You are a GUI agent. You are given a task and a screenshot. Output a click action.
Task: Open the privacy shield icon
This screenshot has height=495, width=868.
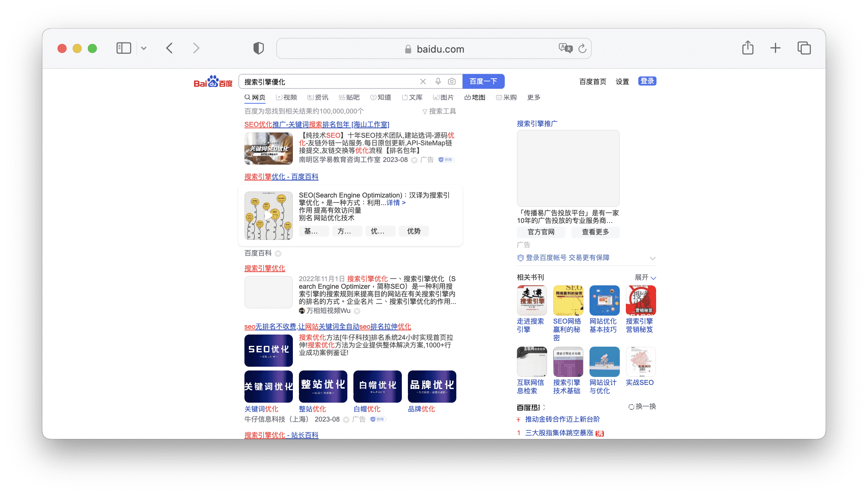pyautogui.click(x=258, y=48)
